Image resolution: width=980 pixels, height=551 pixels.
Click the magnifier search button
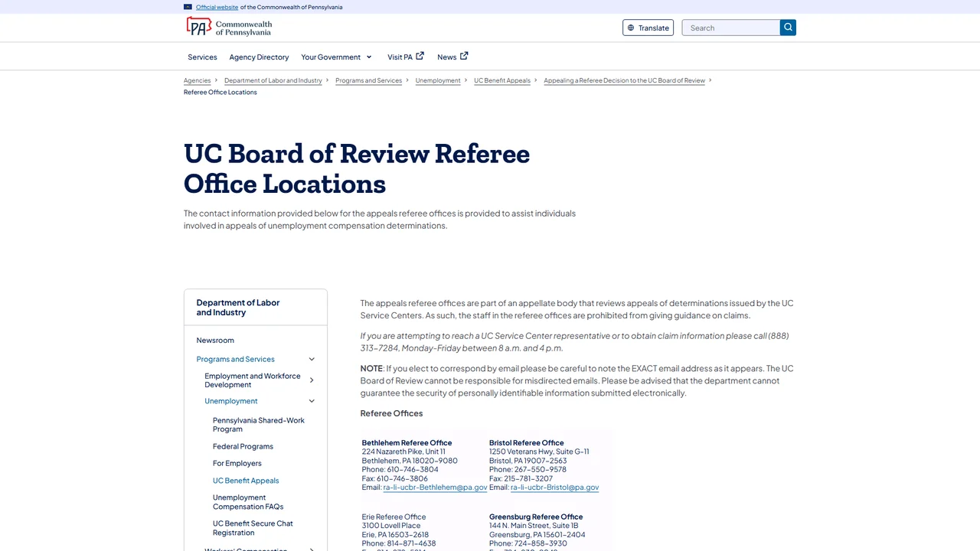click(788, 28)
